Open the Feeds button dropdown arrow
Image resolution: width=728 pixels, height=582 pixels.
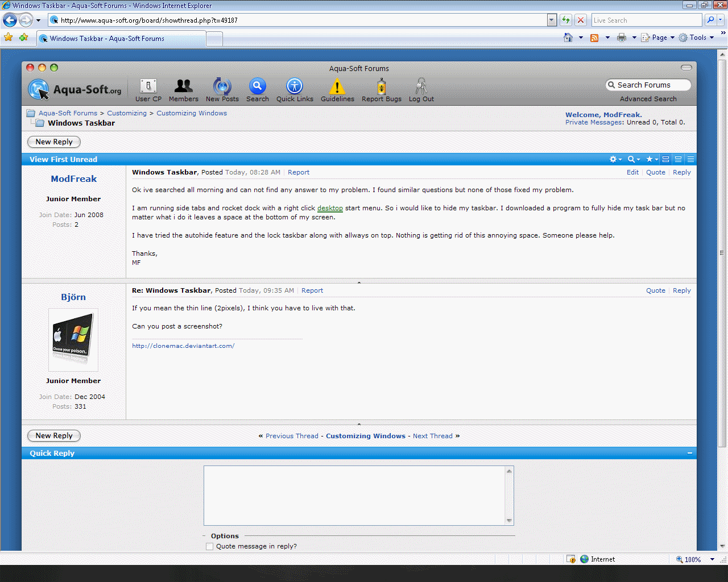click(607, 38)
